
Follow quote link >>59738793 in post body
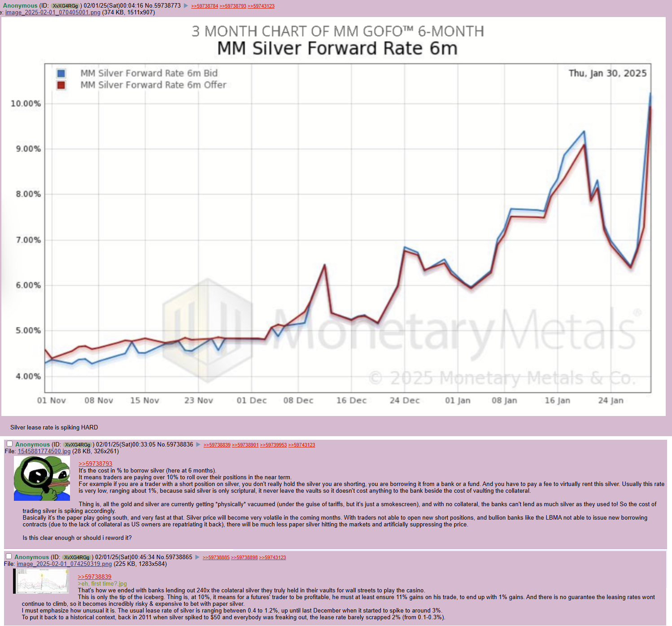pos(96,464)
